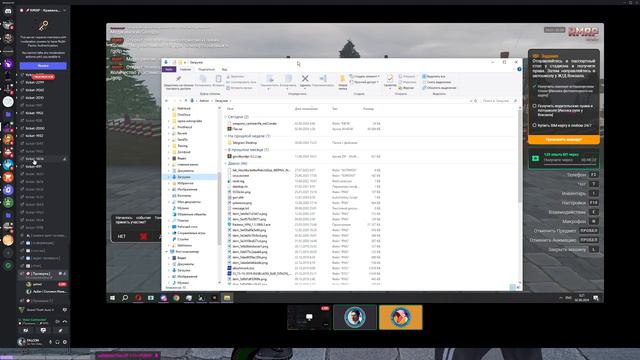Open Windows Start menu in streamed taskbar
This screenshot has width=640, height=360.
[x=112, y=298]
